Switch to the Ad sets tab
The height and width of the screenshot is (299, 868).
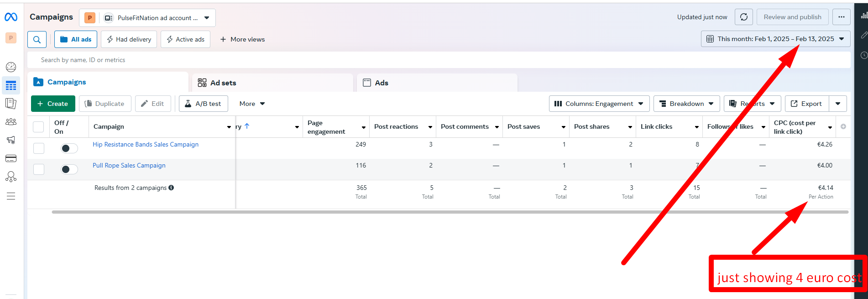223,83
